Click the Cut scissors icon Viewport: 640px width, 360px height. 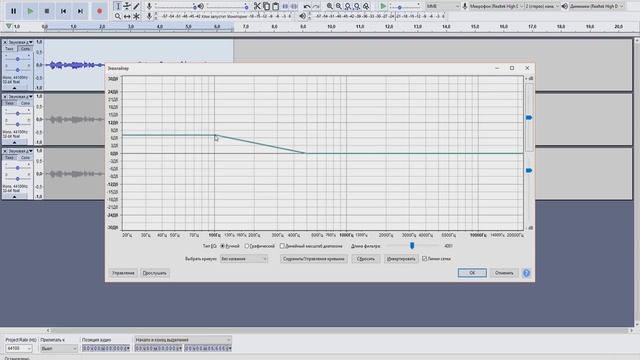point(257,6)
